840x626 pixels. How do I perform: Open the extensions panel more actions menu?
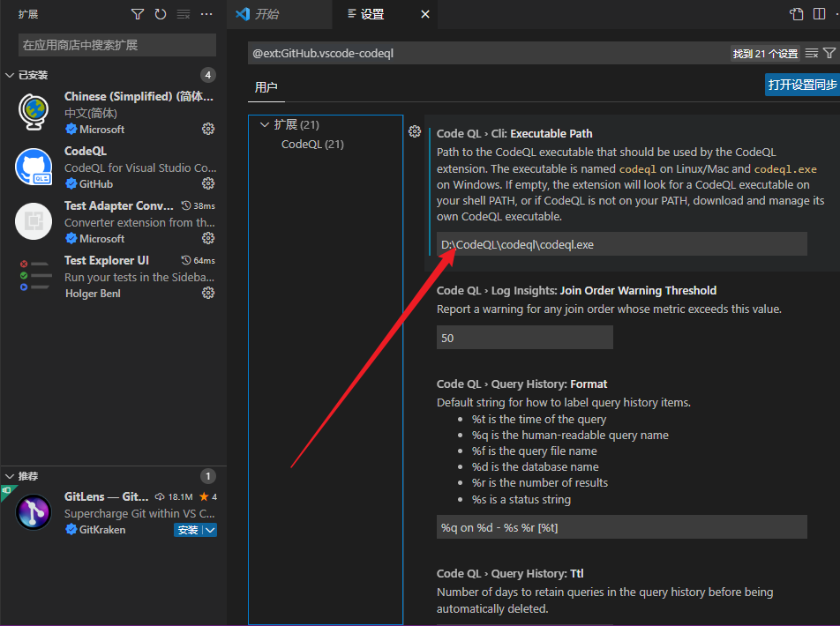coord(206,14)
